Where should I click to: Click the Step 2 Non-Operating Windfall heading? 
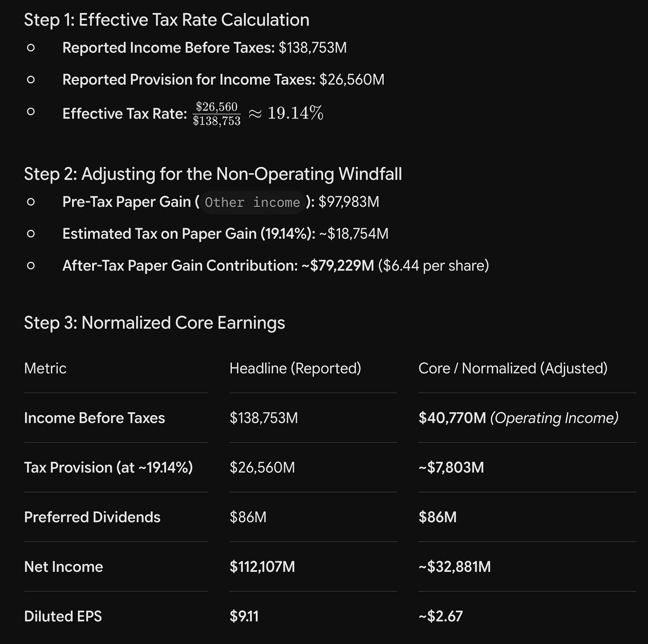pos(213,174)
